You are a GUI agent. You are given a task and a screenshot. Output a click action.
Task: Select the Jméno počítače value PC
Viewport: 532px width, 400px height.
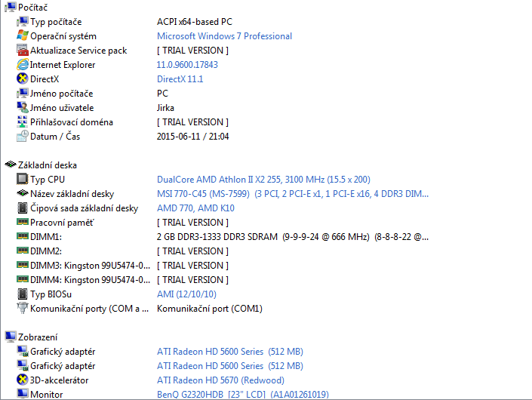point(162,94)
